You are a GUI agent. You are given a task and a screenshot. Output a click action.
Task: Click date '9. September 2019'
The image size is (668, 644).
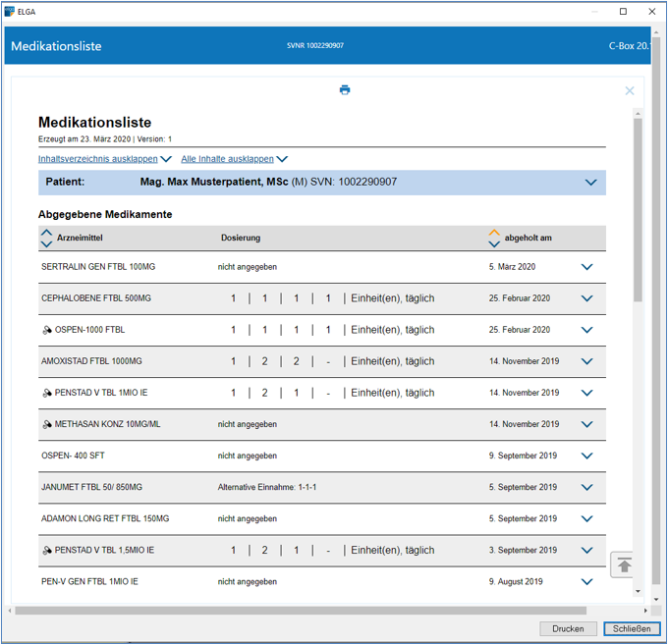click(x=523, y=456)
